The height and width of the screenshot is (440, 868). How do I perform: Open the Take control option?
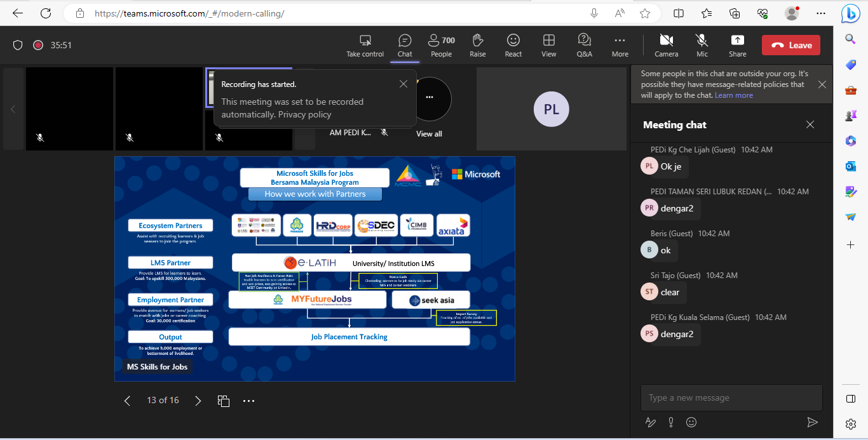365,46
